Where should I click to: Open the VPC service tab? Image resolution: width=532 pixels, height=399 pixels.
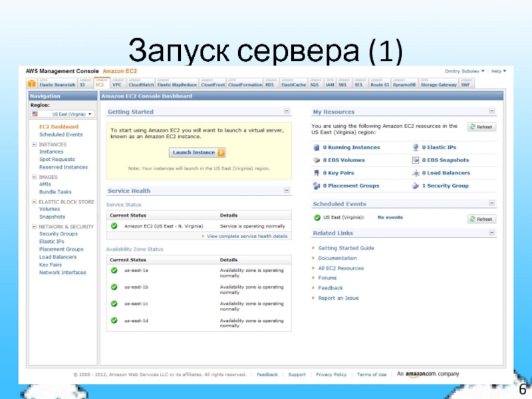[118, 84]
